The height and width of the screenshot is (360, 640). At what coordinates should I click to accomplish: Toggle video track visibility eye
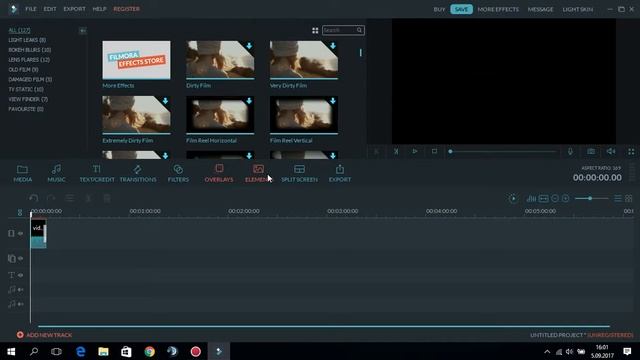(21, 233)
